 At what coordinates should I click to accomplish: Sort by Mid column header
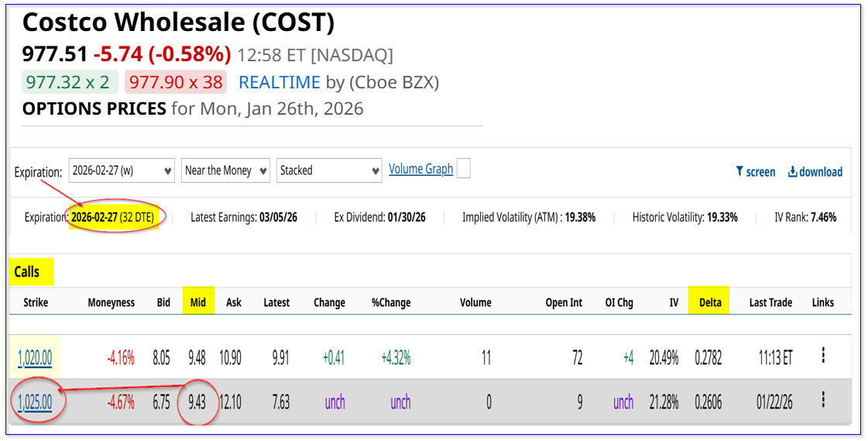click(x=198, y=302)
